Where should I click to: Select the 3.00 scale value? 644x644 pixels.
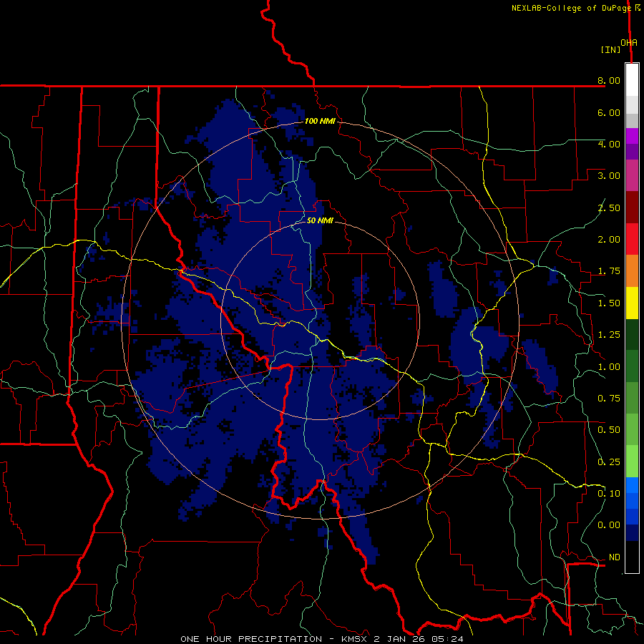pyautogui.click(x=609, y=176)
